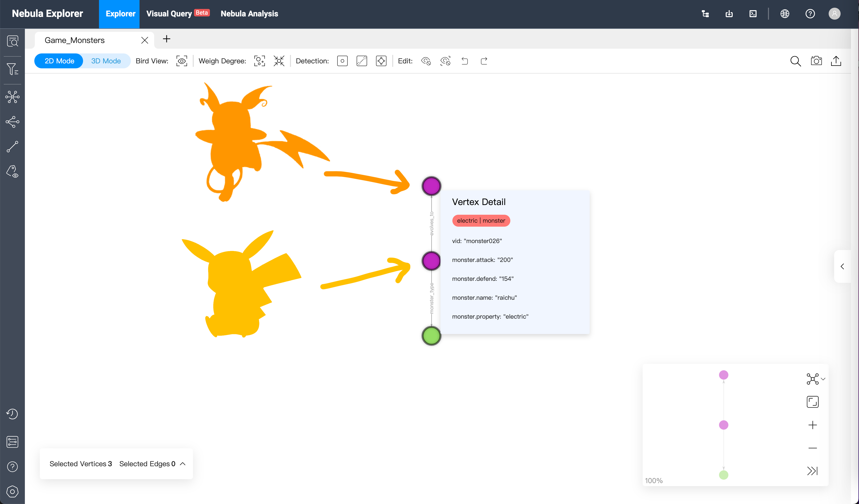The width and height of the screenshot is (859, 504).
Task: Select the middle purple vertex on canvas
Action: (x=431, y=261)
